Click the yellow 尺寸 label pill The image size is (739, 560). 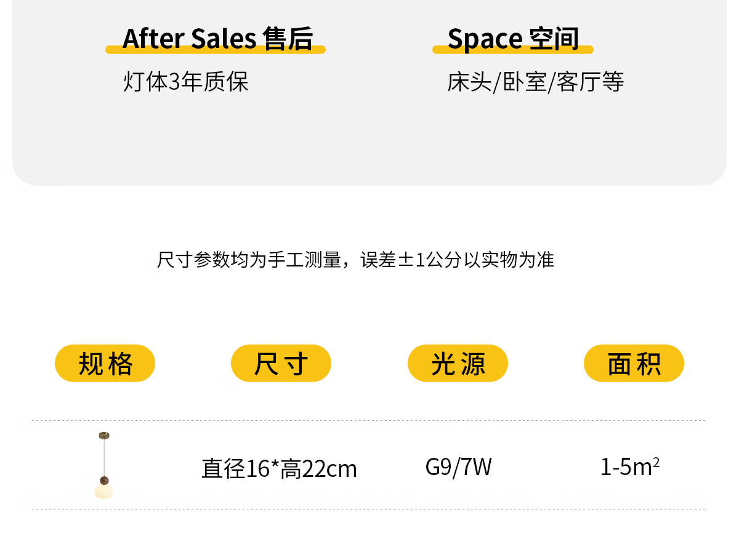click(281, 364)
